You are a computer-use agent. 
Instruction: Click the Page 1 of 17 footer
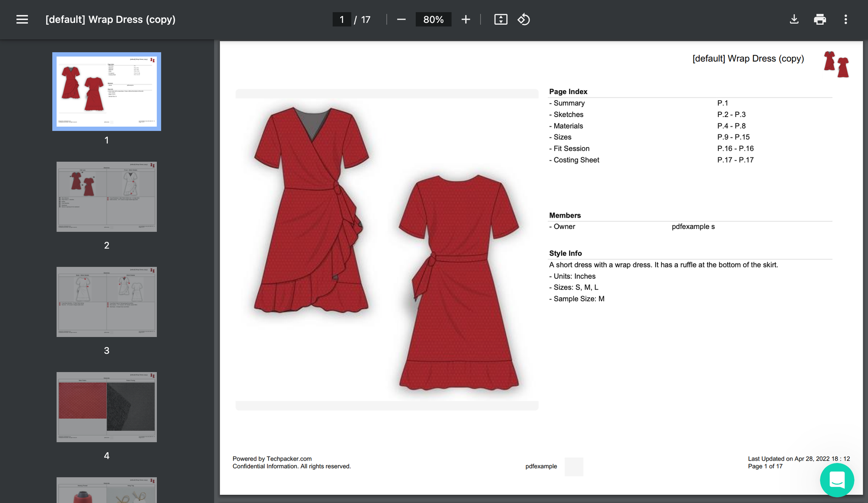(765, 466)
